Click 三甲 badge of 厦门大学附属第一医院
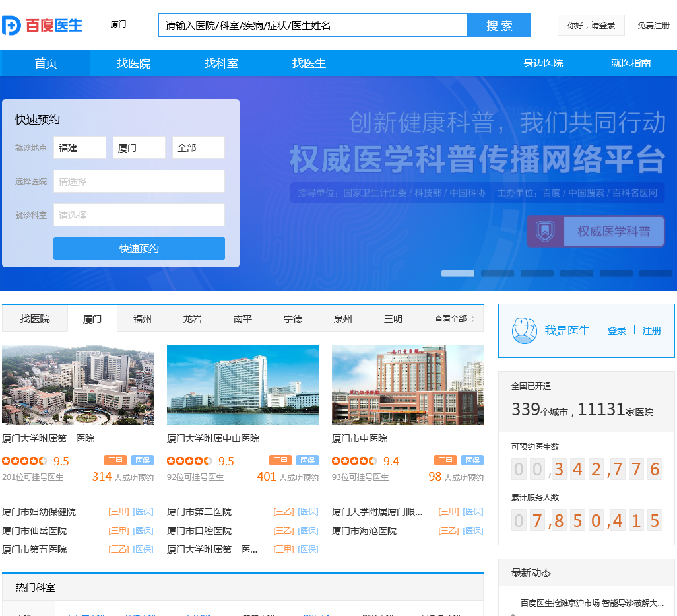The image size is (677, 616). (x=115, y=460)
